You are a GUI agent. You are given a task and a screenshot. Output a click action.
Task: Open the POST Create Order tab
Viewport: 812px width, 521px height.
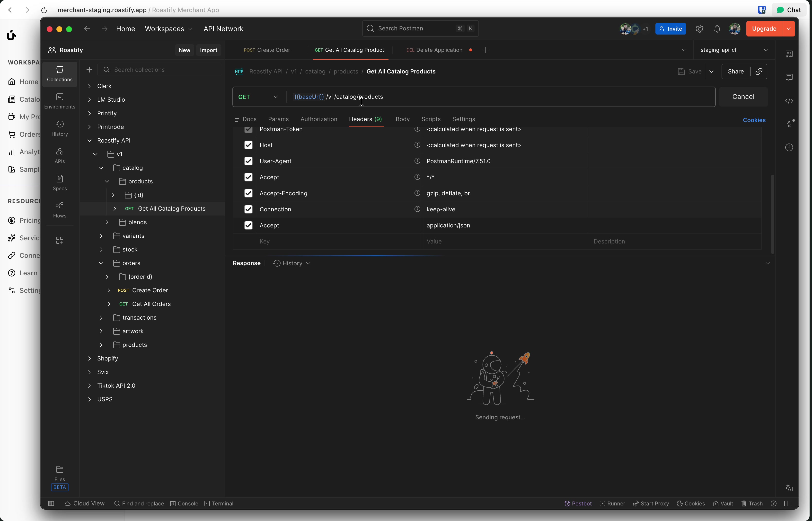point(267,50)
